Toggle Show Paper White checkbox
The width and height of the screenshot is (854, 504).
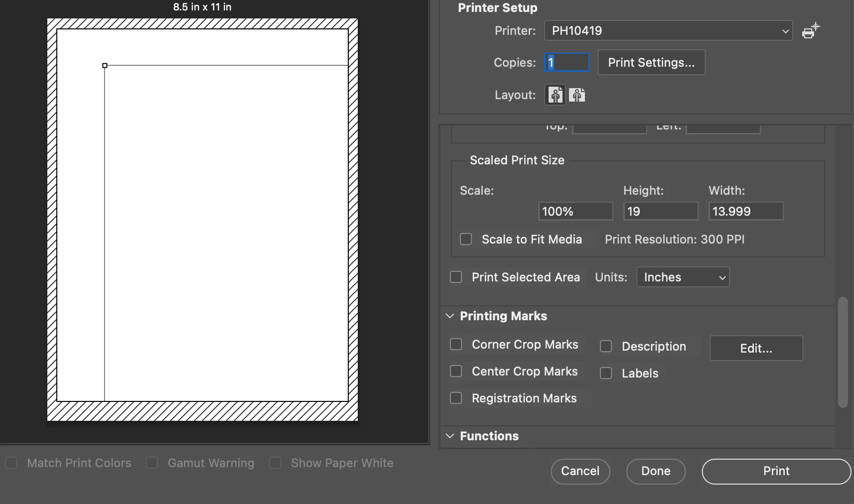tap(275, 463)
